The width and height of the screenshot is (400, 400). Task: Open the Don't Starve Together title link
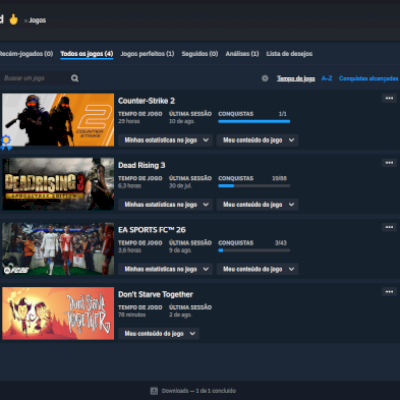pos(156,294)
